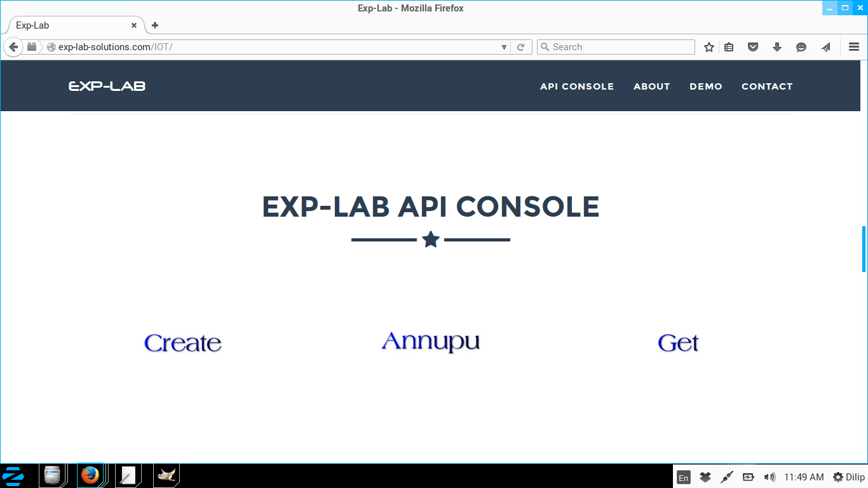868x488 pixels.
Task: Open a new tab with the plus button
Action: (x=154, y=25)
